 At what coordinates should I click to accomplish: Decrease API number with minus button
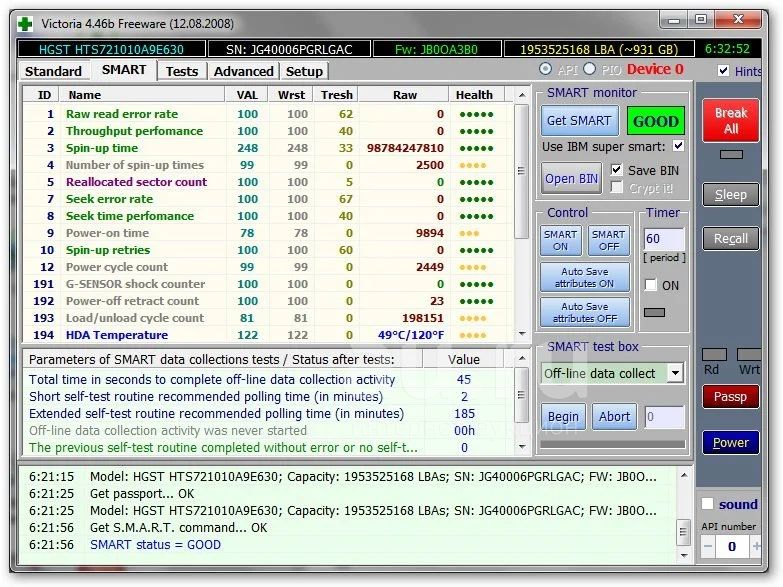click(x=707, y=547)
